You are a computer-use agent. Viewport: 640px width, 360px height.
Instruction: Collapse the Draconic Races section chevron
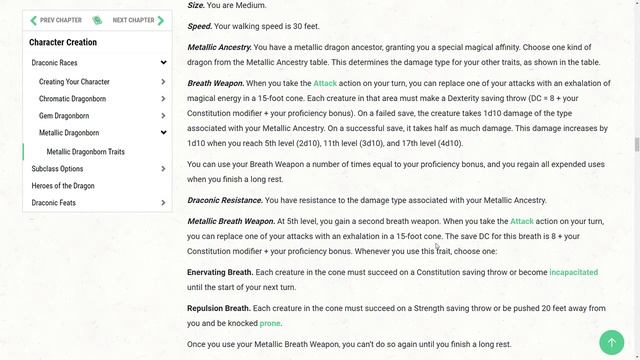tap(163, 62)
